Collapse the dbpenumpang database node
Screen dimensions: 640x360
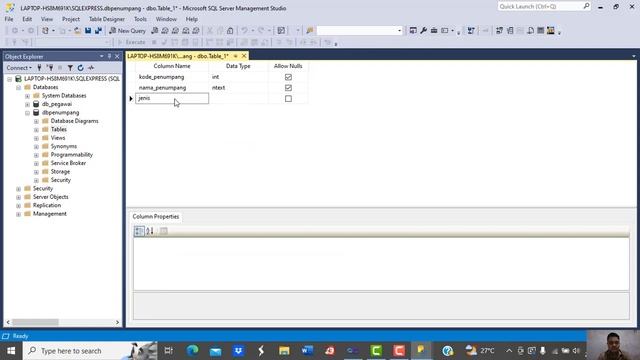tap(27, 113)
